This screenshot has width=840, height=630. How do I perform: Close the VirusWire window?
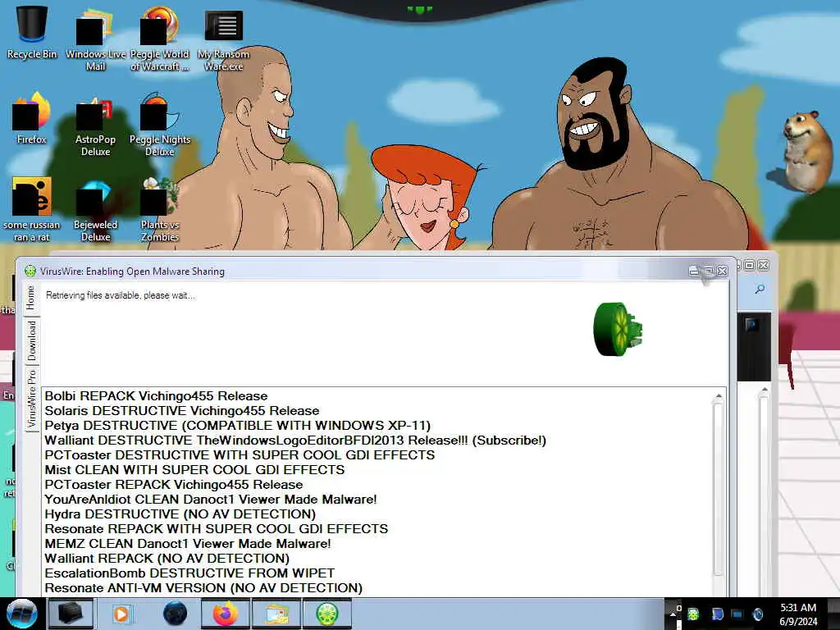(x=722, y=271)
